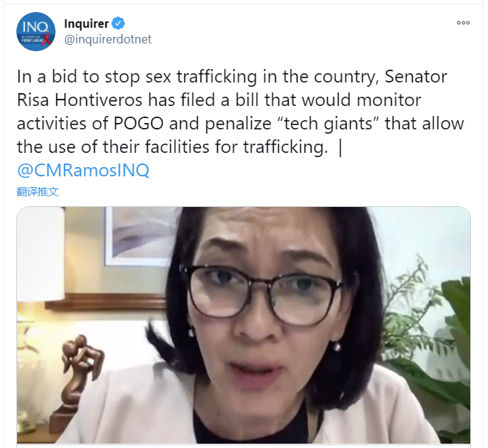The image size is (488, 448).
Task: Click the blue verified badge
Action: [x=118, y=23]
